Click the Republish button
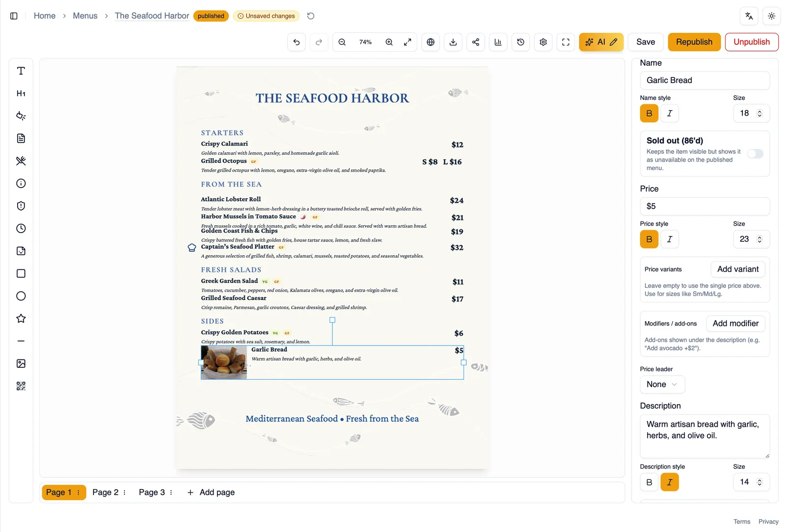 pos(694,42)
